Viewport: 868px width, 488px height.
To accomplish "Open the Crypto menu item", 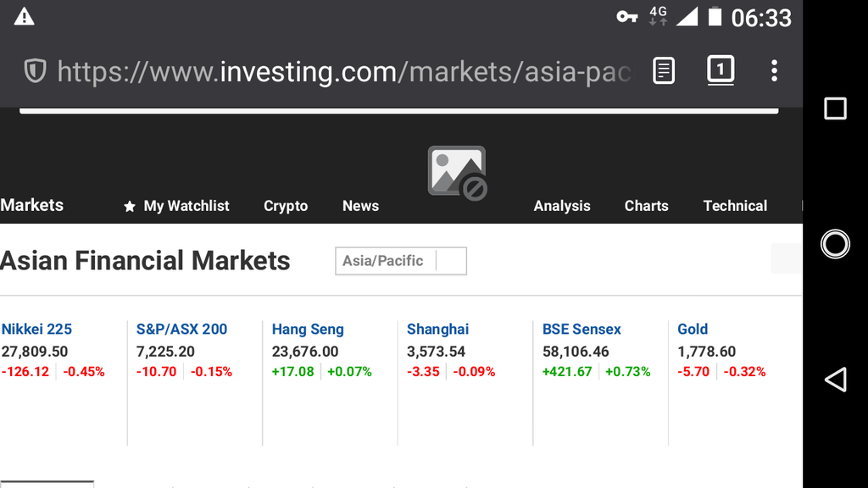I will [286, 206].
